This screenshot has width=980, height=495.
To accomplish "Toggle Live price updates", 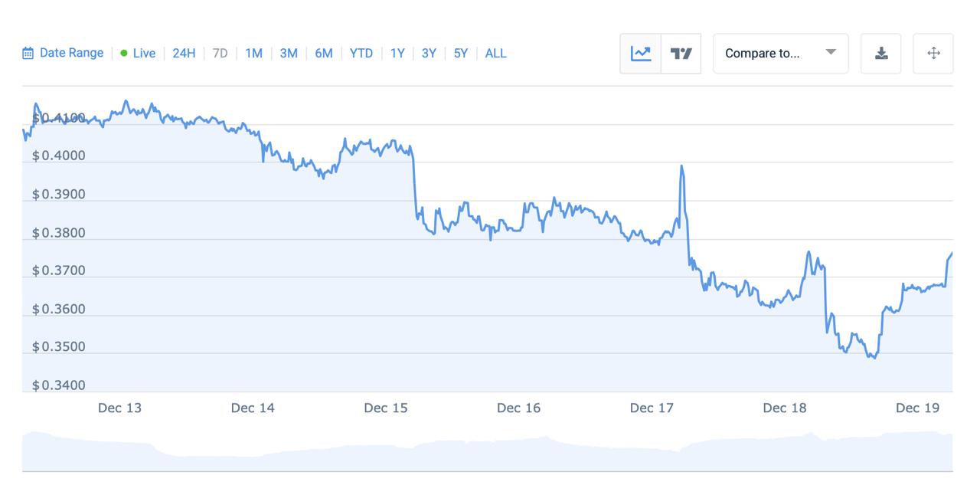I will click(x=139, y=53).
